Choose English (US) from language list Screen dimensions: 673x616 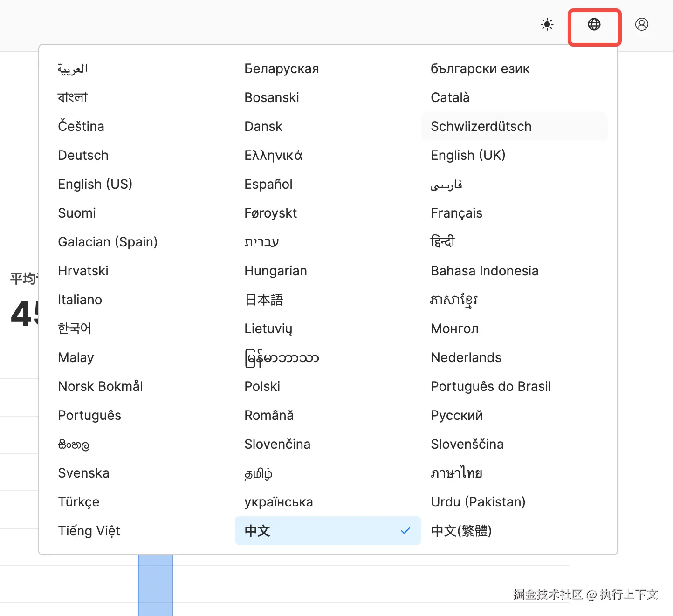point(95,184)
